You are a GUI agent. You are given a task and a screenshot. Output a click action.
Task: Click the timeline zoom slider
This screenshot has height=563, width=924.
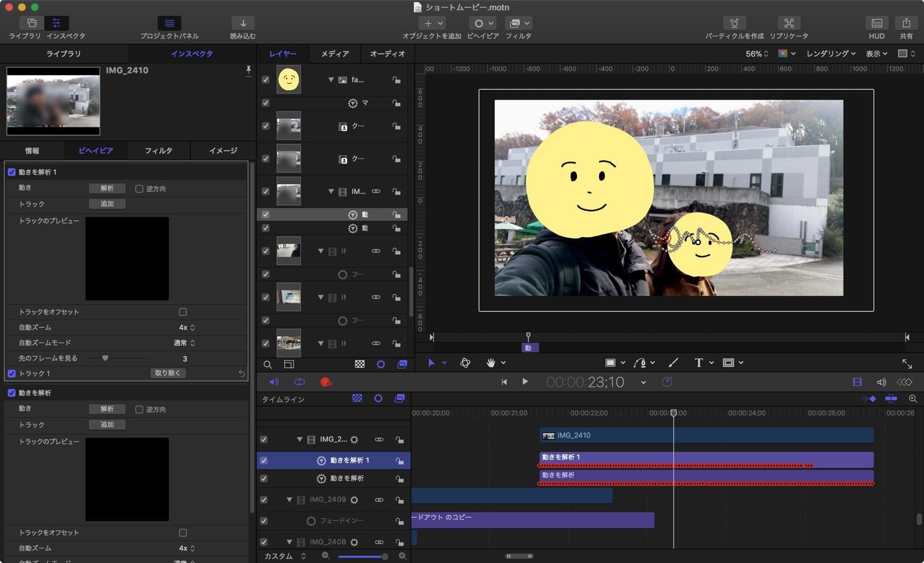point(363,556)
